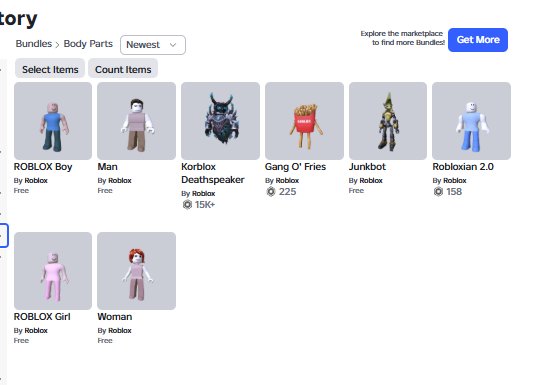Screen dimensions: 537x385
Task: Click Free label under ROBLOX Boy
Action: pyautogui.click(x=21, y=191)
